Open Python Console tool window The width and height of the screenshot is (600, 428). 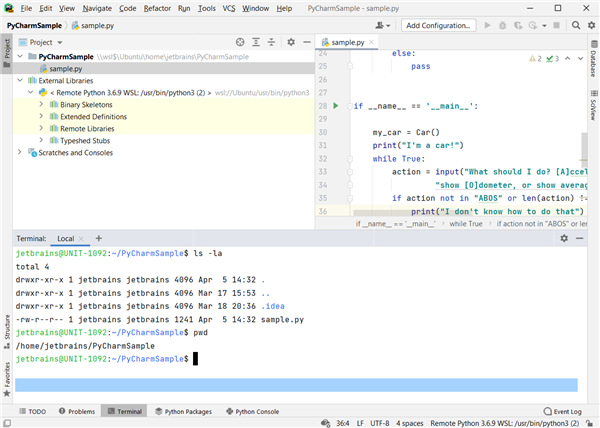coord(253,411)
